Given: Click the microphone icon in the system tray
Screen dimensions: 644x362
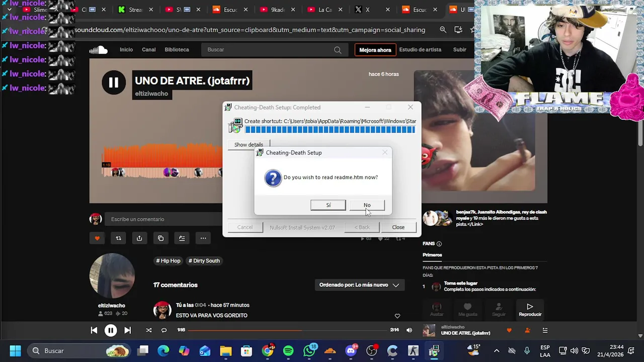Looking at the screenshot, I should point(527,350).
